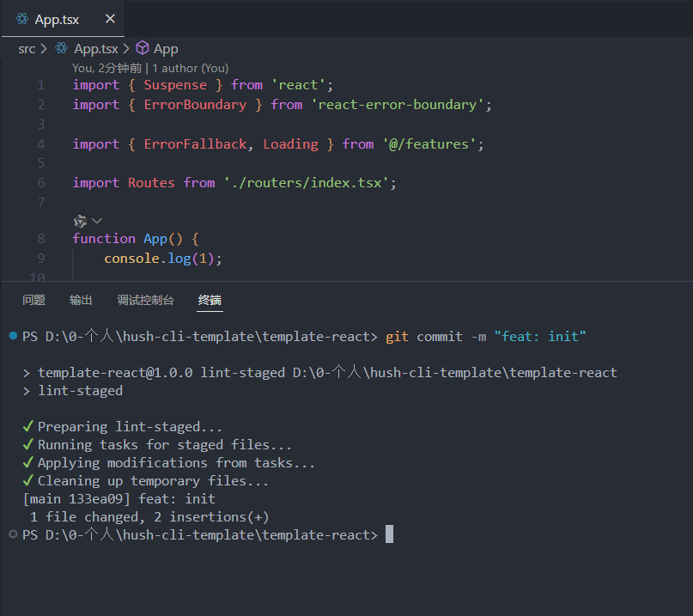Image resolution: width=693 pixels, height=616 pixels.
Task: Click the './routers/index.tsx' import path
Action: pyautogui.click(x=307, y=183)
